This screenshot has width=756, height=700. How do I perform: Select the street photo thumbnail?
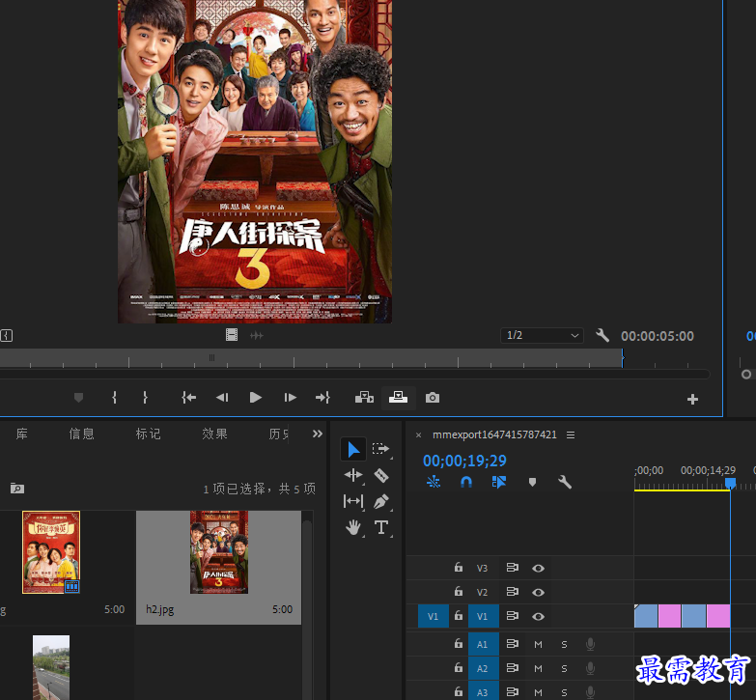51,667
